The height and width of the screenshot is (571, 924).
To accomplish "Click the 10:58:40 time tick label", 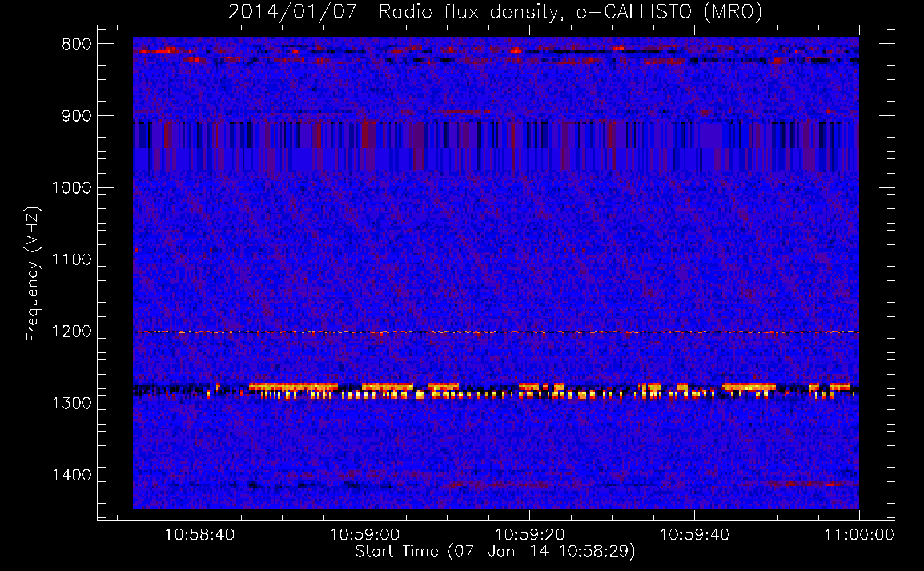I will [x=200, y=535].
